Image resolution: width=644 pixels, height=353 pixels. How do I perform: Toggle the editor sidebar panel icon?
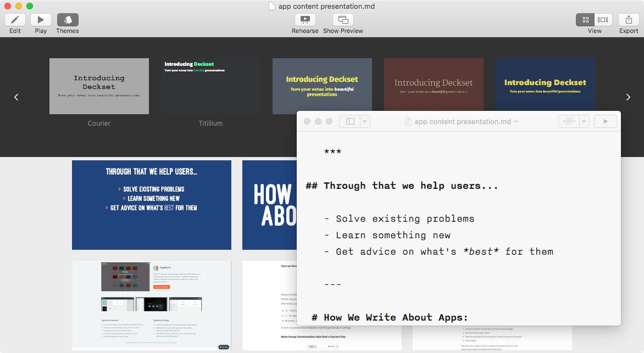[x=350, y=121]
